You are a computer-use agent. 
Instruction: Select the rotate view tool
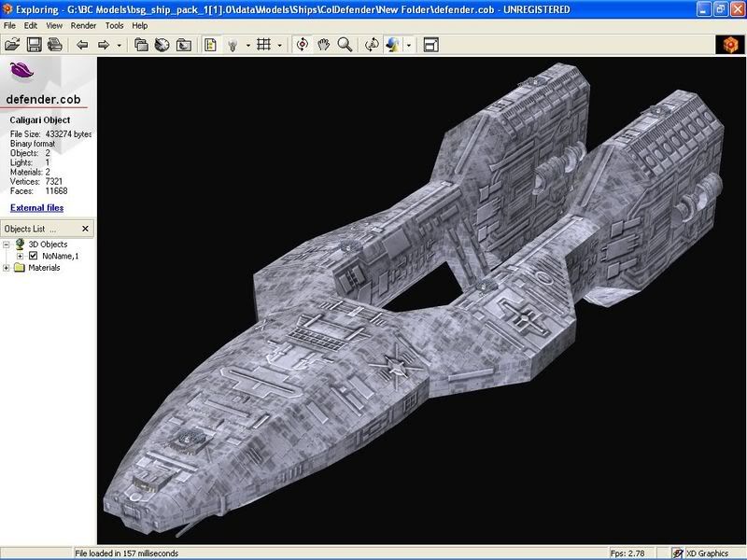[302, 45]
